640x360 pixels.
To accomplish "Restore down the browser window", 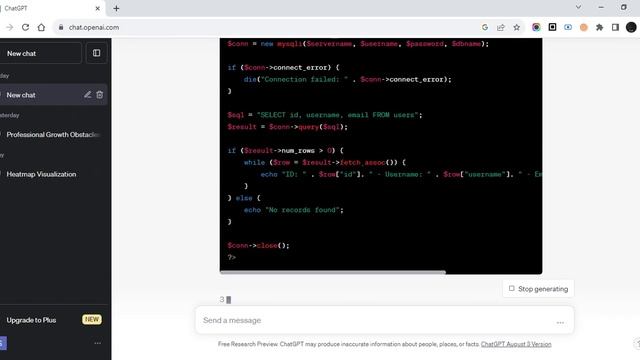I will [624, 7].
